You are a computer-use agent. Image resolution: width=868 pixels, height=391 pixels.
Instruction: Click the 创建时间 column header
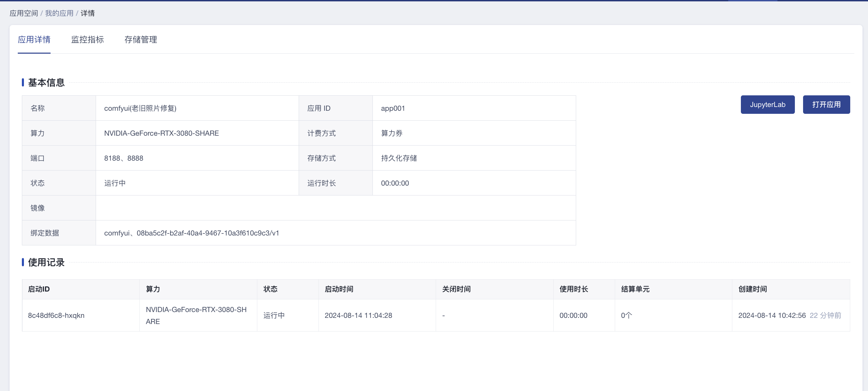click(x=752, y=289)
